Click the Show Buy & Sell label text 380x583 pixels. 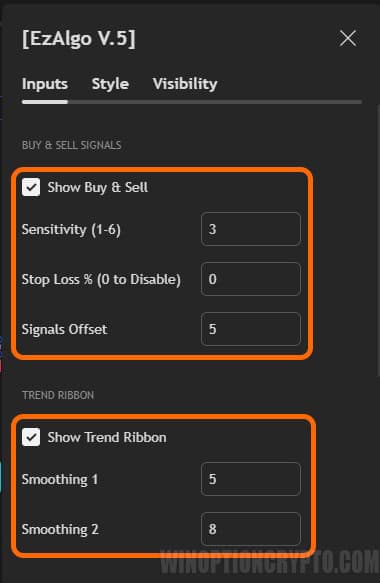(97, 187)
